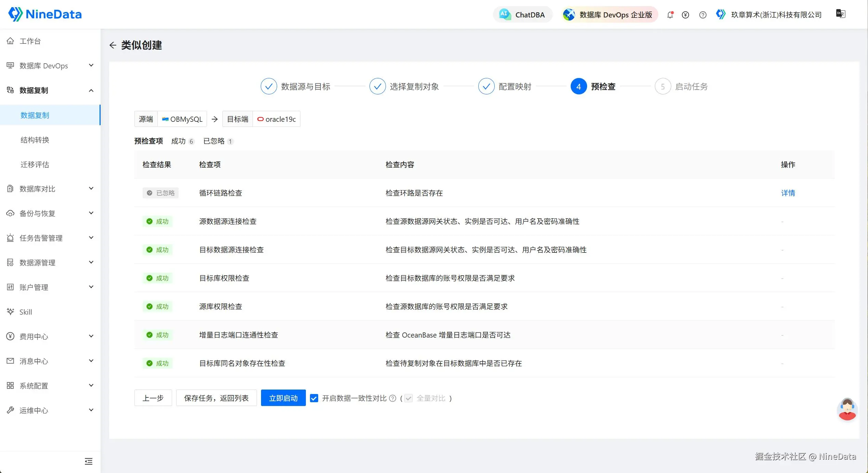Collapse the 数据复制 sidebar section

pos(50,90)
